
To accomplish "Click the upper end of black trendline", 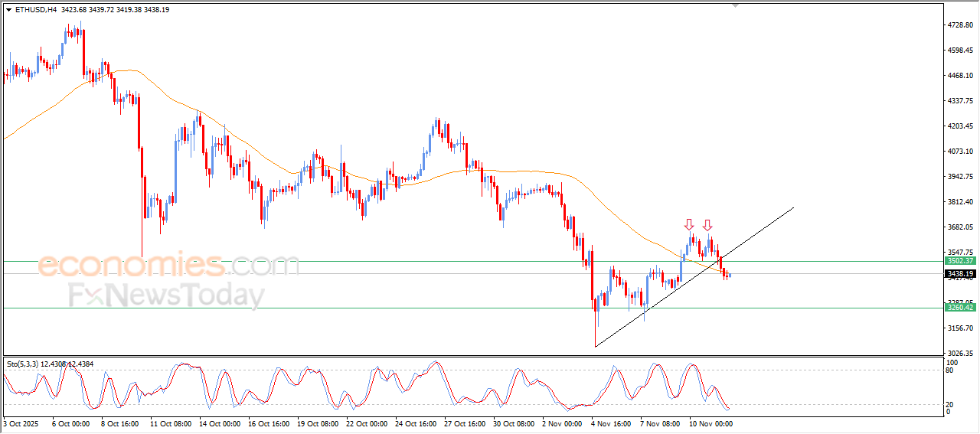I will pos(793,207).
